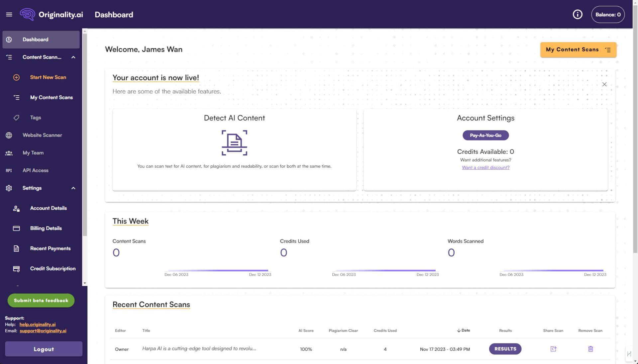
Task: Click the 100% AI score cell
Action: (306, 349)
